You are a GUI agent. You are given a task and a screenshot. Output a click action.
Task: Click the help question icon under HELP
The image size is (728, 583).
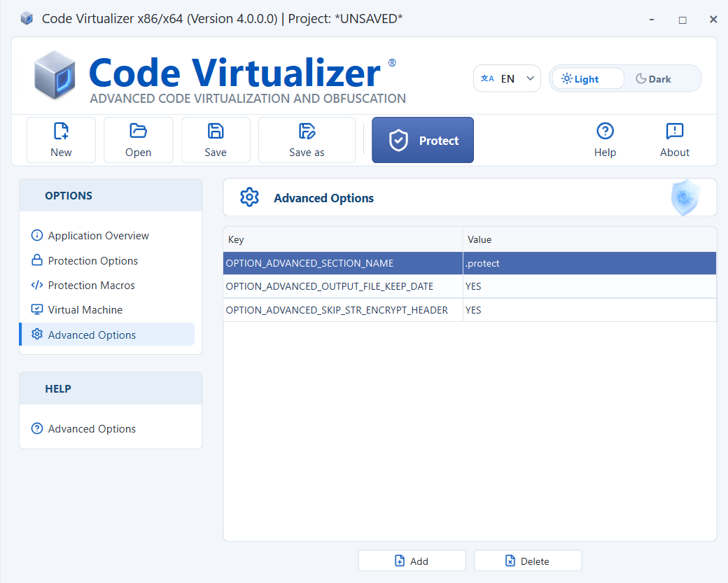point(36,428)
